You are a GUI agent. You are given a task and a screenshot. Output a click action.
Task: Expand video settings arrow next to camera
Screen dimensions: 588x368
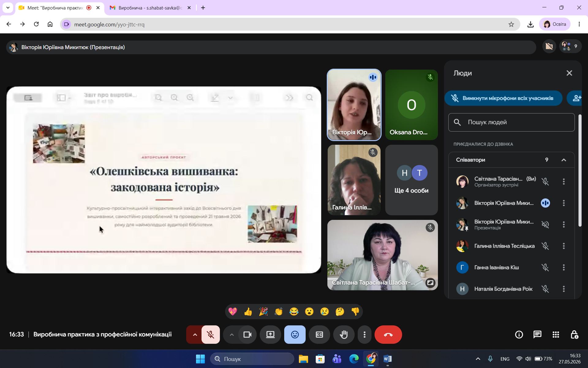click(x=232, y=335)
